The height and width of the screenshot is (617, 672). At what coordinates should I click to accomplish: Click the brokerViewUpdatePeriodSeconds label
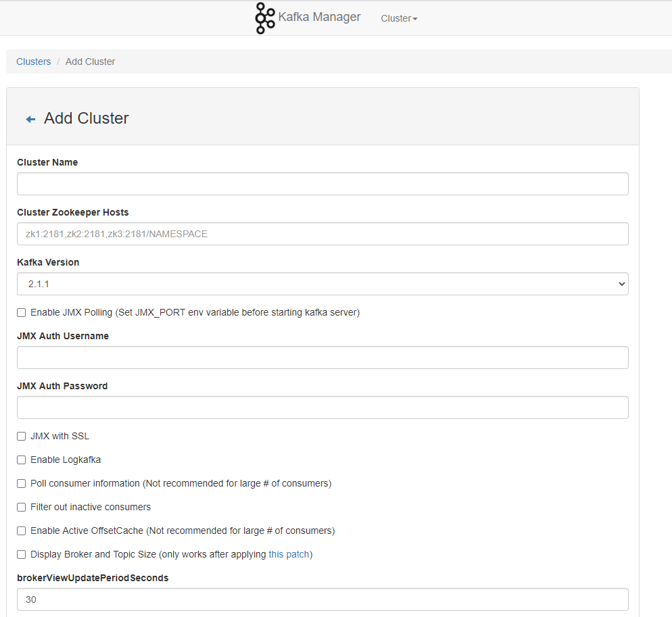[x=93, y=578]
